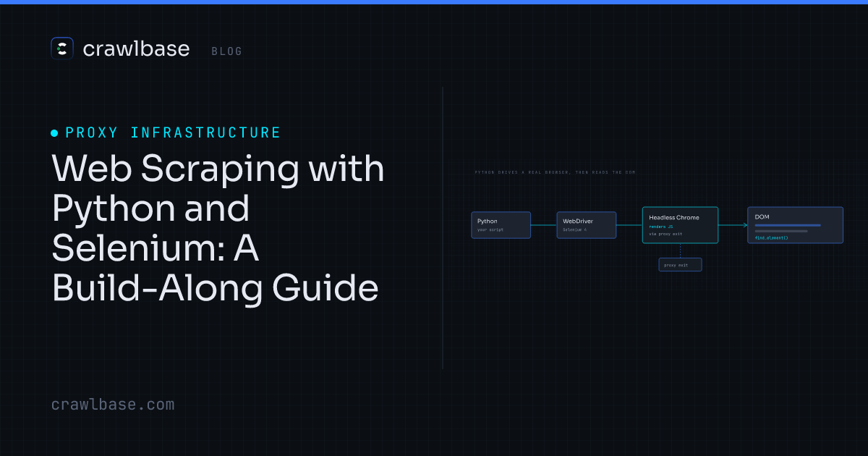This screenshot has height=456, width=868.
Task: Click the PROXY INFRASTRUCTURE category label
Action: tap(173, 132)
